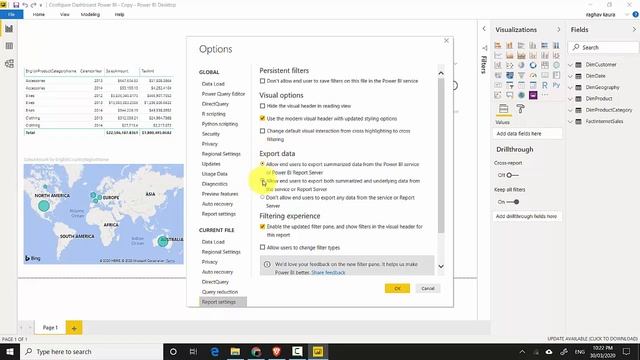
Task: Select the Map visualization icon
Action: [556, 65]
